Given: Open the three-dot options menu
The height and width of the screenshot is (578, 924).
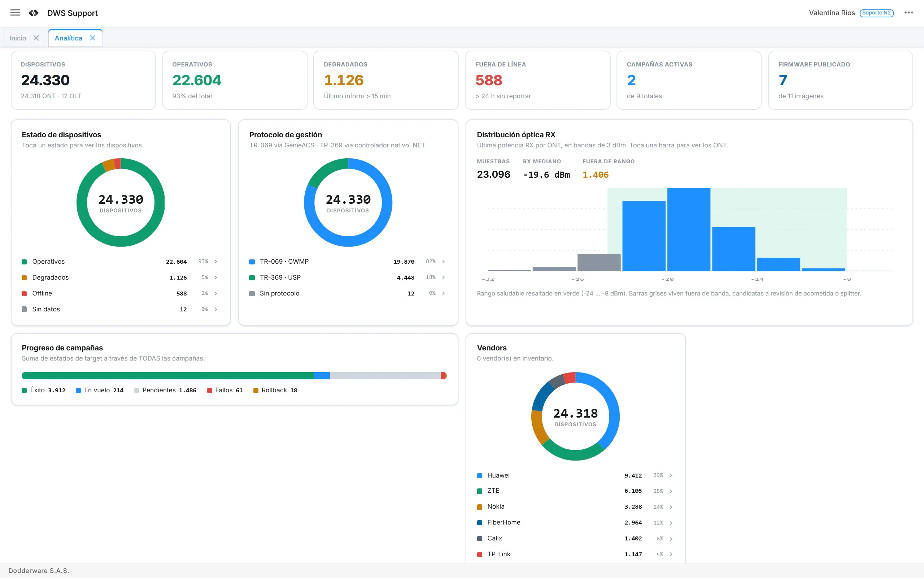Looking at the screenshot, I should (x=909, y=13).
